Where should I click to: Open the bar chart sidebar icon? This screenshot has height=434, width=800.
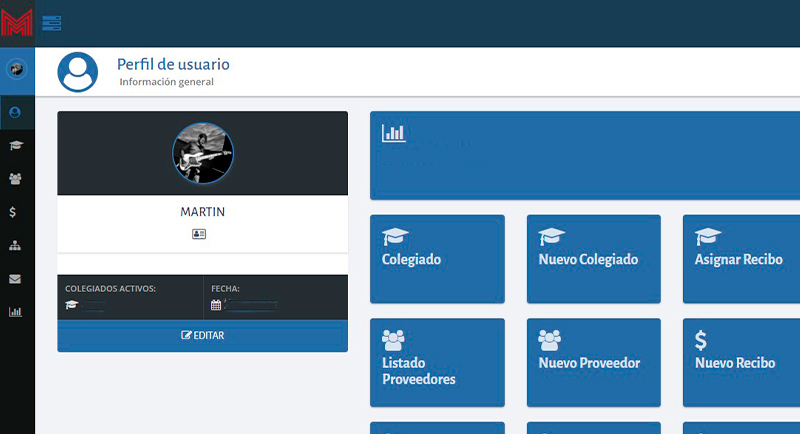click(x=15, y=312)
